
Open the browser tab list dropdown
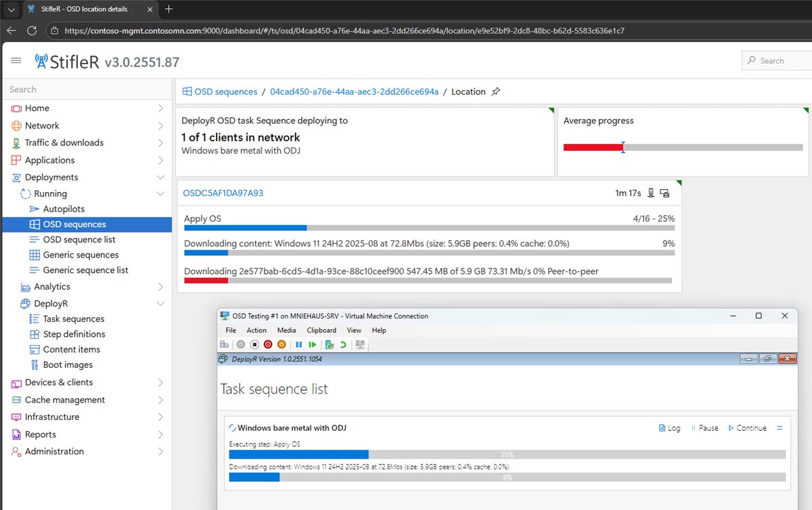tap(11, 9)
